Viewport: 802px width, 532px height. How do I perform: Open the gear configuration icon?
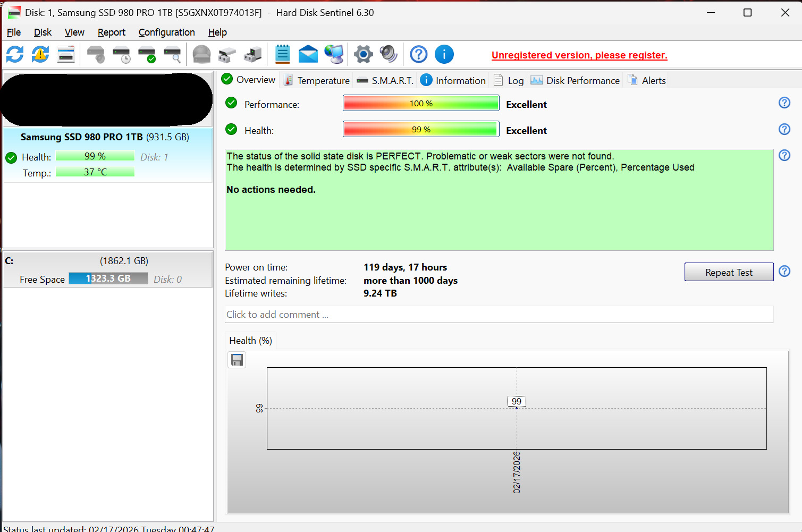(x=364, y=54)
